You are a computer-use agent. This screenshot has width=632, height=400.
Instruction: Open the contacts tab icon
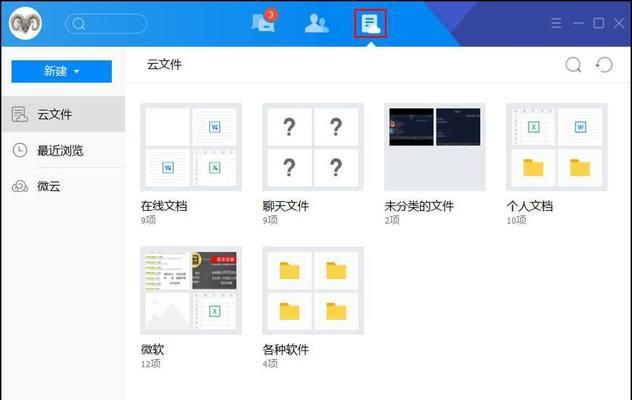click(x=317, y=23)
